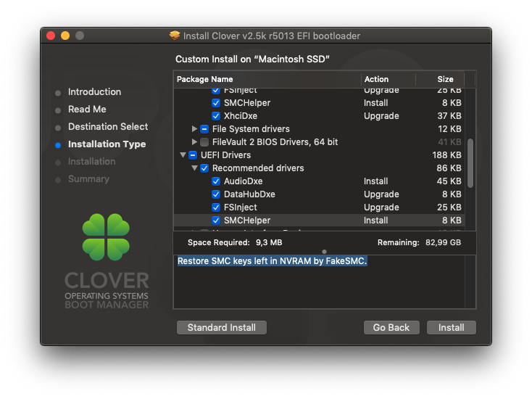Click installer package icon in title bar
The image size is (532, 399).
click(175, 36)
